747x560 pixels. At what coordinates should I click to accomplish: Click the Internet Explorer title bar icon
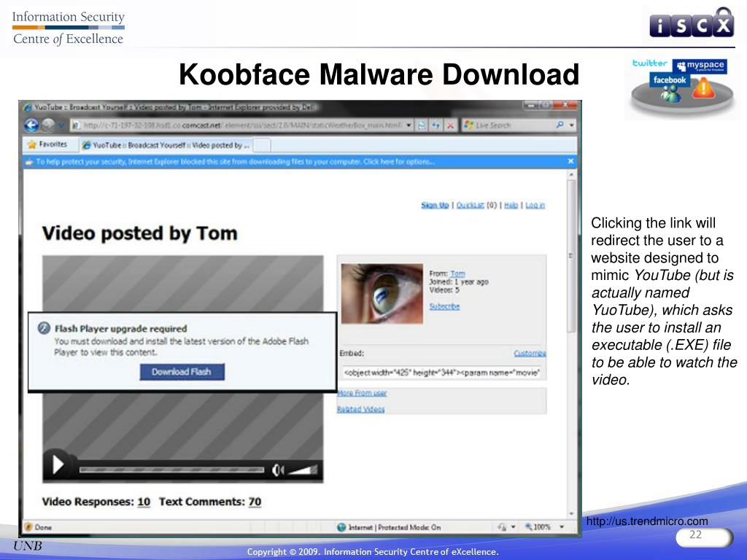click(28, 108)
